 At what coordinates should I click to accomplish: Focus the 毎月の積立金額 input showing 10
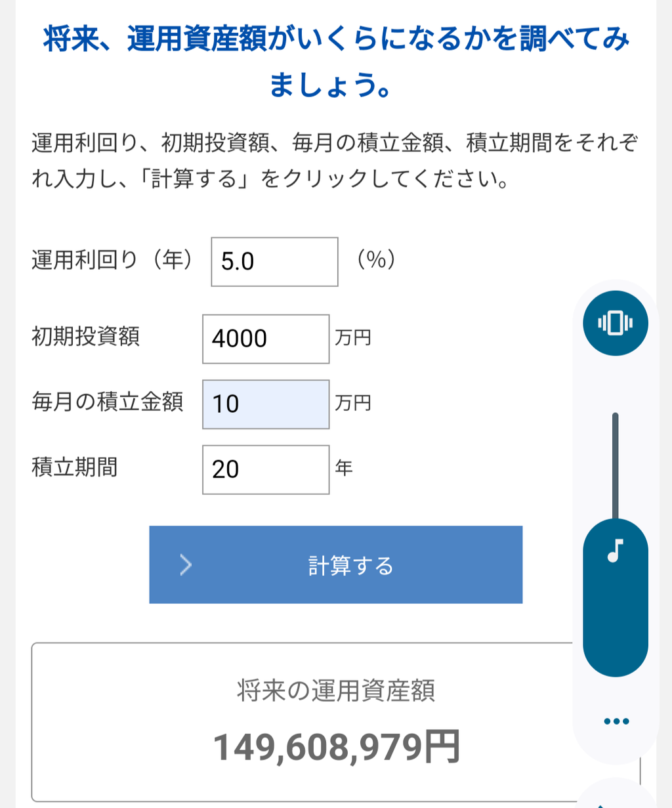click(265, 404)
